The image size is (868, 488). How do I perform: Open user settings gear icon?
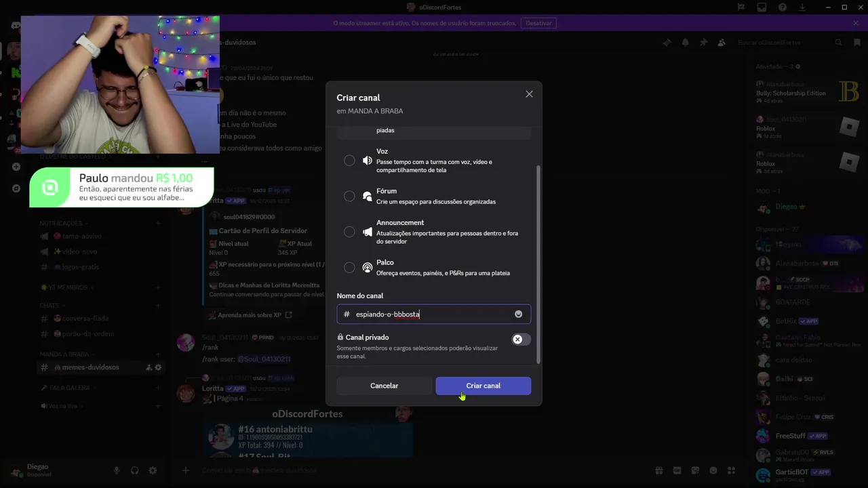click(153, 470)
